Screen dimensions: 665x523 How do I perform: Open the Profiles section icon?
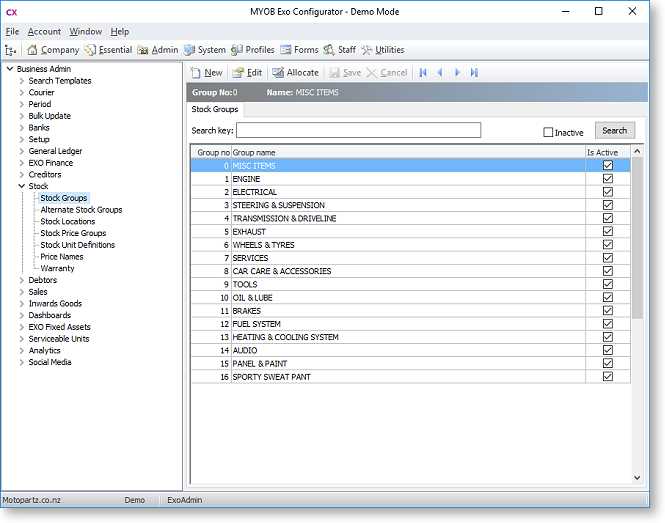(x=237, y=50)
